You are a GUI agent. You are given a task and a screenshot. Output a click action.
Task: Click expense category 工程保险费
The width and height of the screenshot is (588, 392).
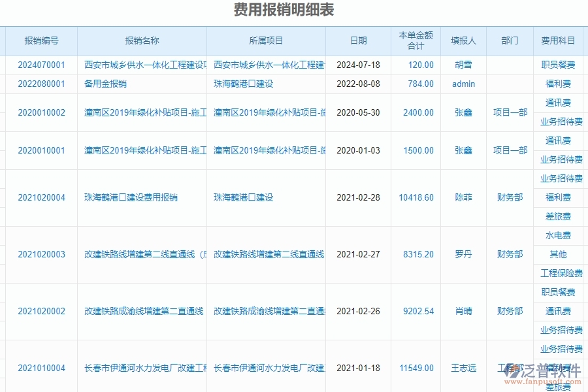pyautogui.click(x=561, y=274)
